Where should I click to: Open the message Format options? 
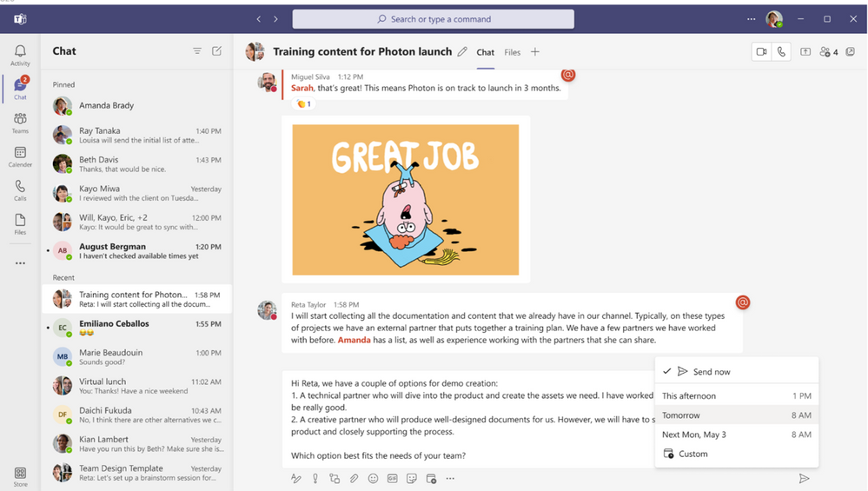tap(296, 478)
